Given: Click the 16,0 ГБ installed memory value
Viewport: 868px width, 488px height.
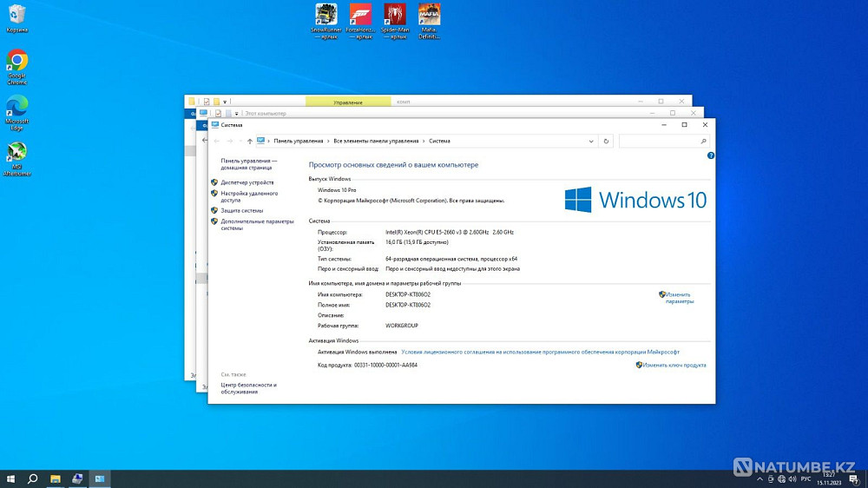Looking at the screenshot, I should [x=417, y=242].
